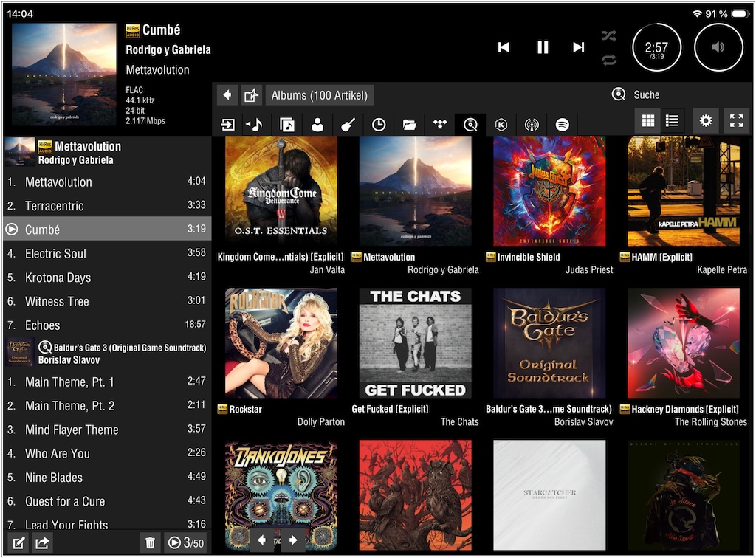Viewport: 756px width, 558px height.
Task: Open the volume control circle
Action: click(718, 47)
